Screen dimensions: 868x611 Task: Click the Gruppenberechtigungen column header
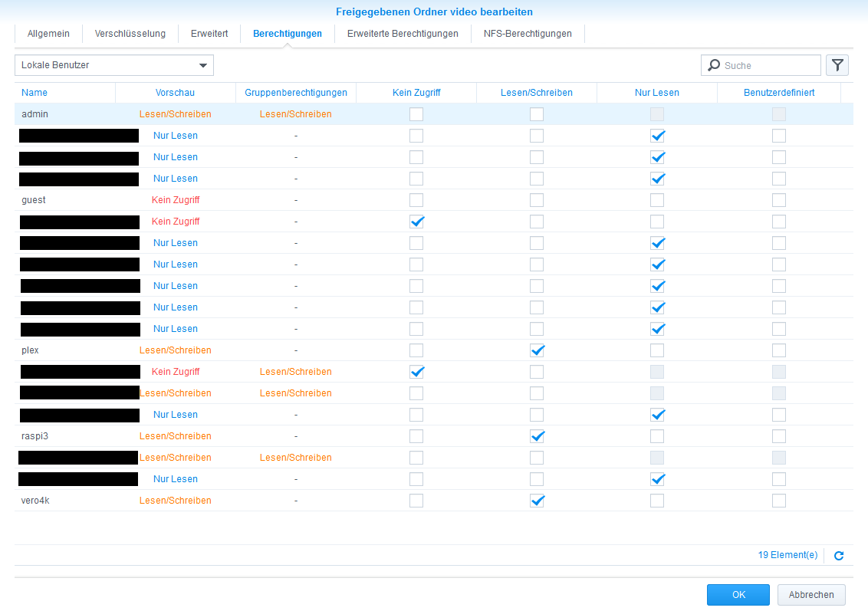click(x=296, y=93)
